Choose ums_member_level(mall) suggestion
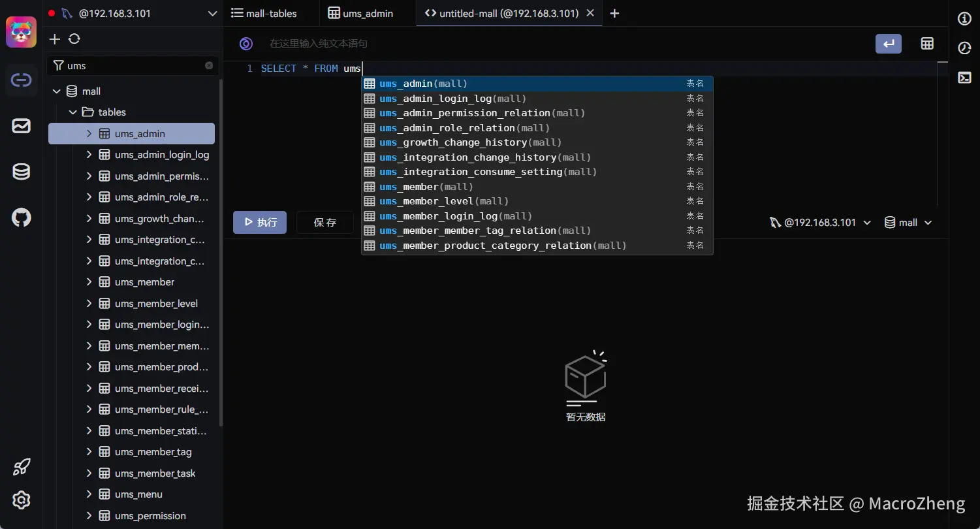Screen dimensions: 980x529 [537, 201]
